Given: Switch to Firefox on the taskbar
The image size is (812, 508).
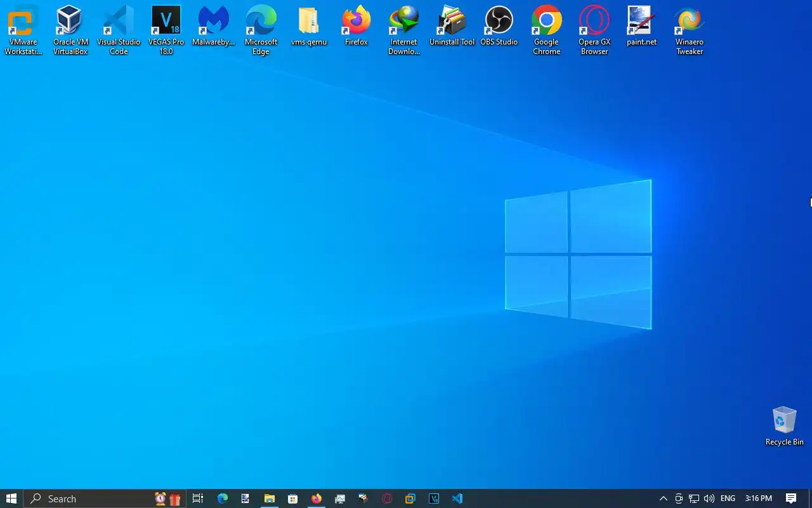Looking at the screenshot, I should [316, 498].
